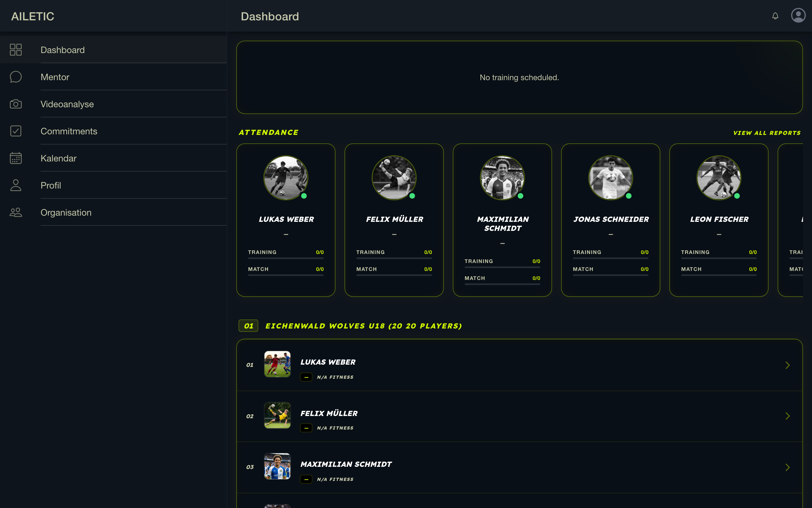Open Profil page
The height and width of the screenshot is (508, 812).
tap(113, 185)
